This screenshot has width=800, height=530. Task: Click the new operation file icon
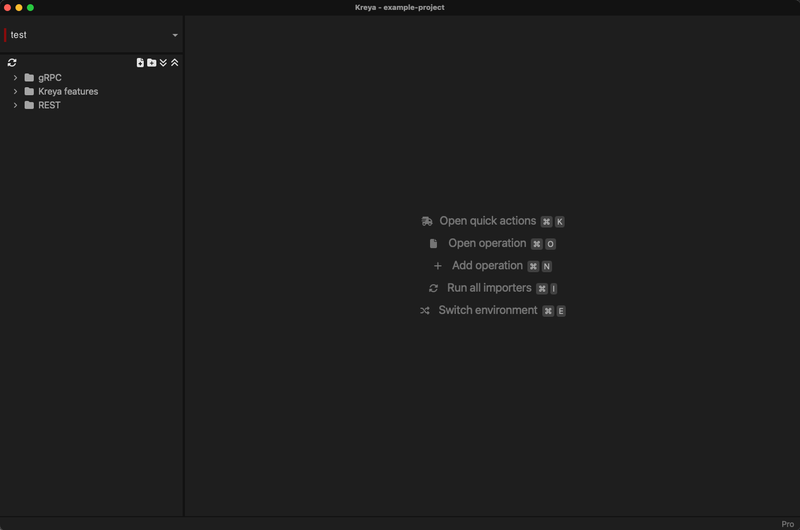(x=140, y=63)
